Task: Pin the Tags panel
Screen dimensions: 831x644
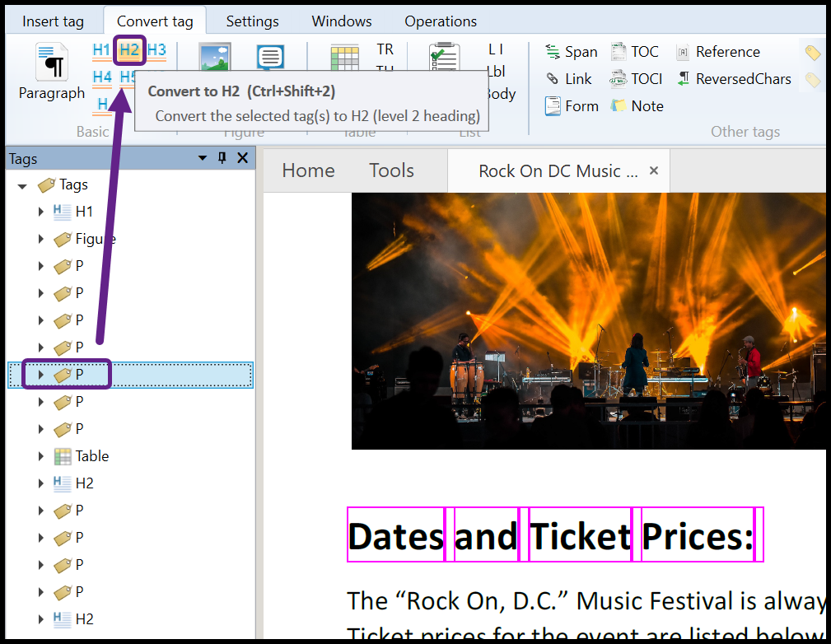Action: 222,158
